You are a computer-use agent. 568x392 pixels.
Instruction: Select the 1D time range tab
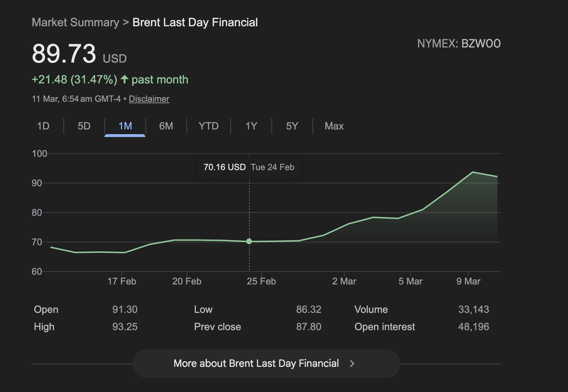point(43,126)
